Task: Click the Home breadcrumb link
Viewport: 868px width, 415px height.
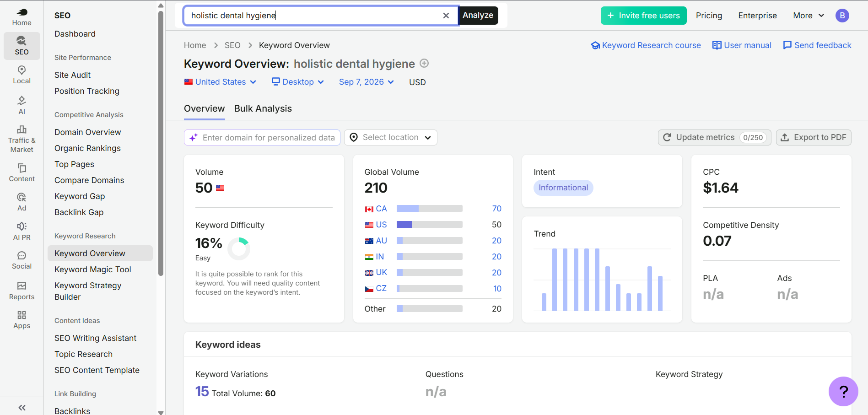Action: tap(195, 45)
